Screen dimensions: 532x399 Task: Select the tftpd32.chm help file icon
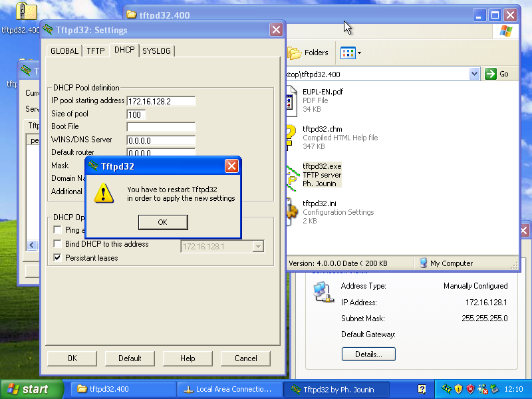(x=291, y=138)
